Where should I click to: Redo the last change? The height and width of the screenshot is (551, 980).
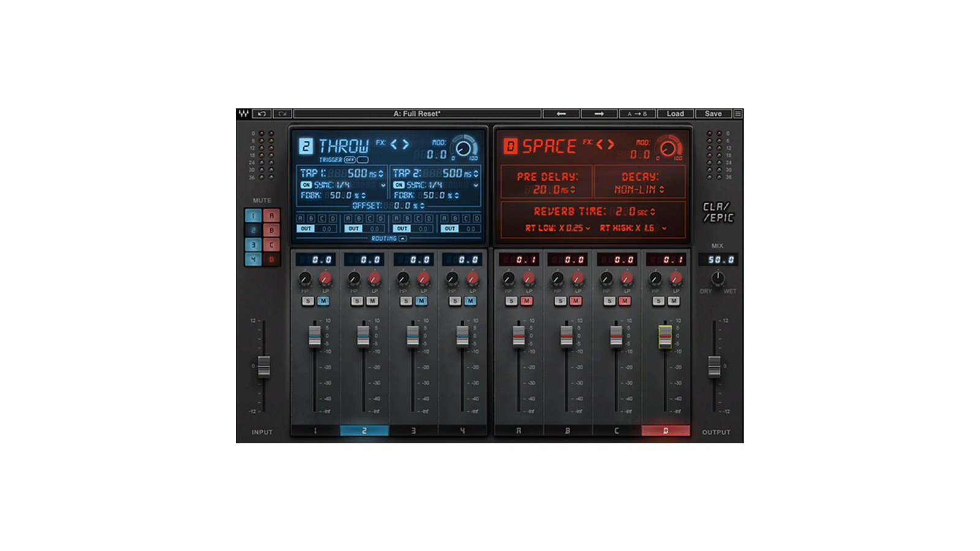[x=282, y=114]
